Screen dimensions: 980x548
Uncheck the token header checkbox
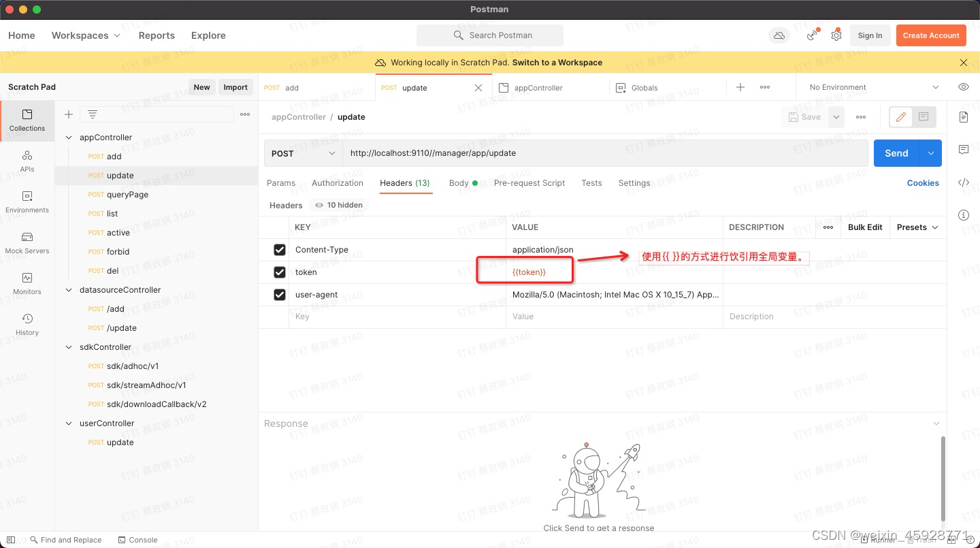point(280,272)
